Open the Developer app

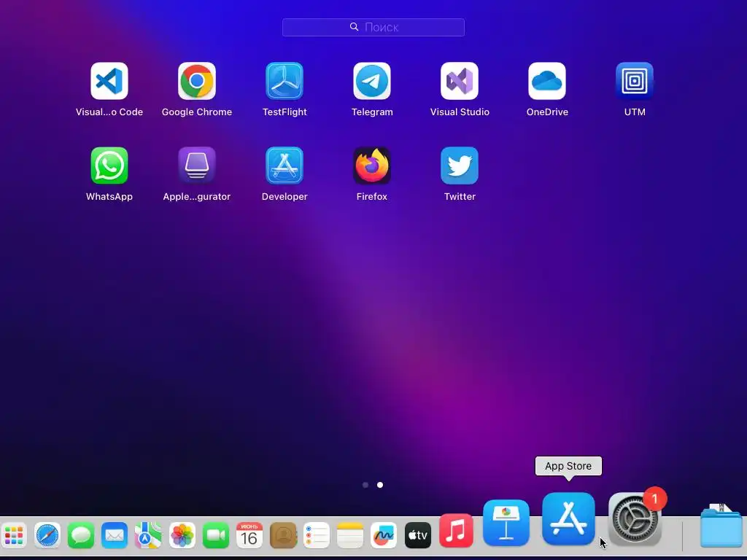285,166
